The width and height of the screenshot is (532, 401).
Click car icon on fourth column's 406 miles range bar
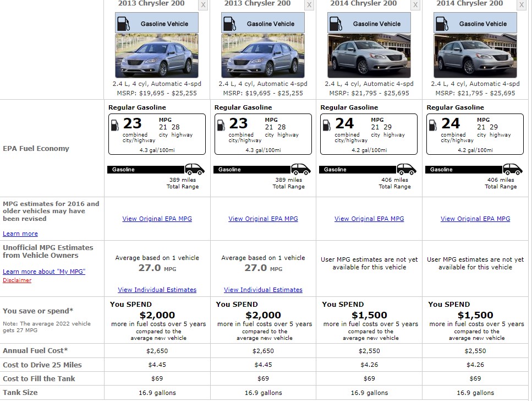coord(513,169)
